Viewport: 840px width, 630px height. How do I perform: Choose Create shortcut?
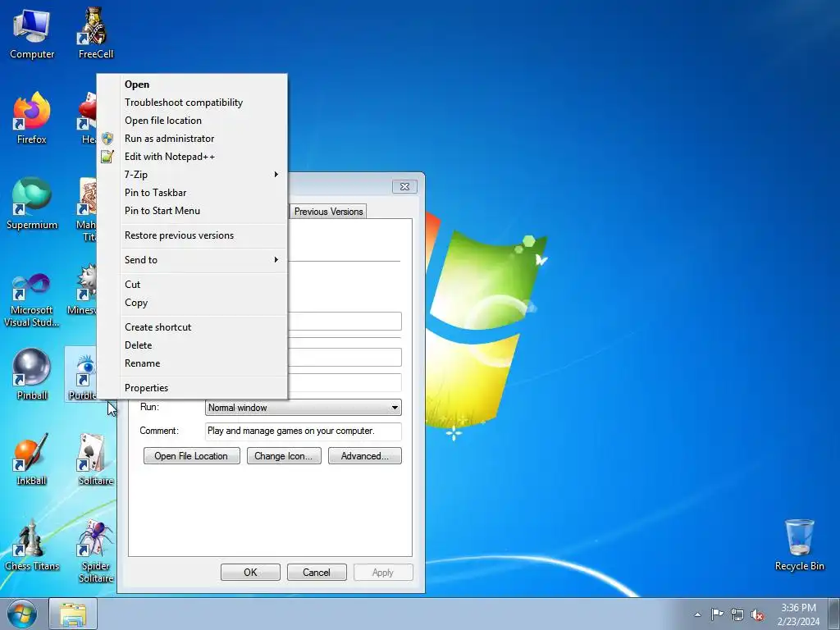coord(192,327)
